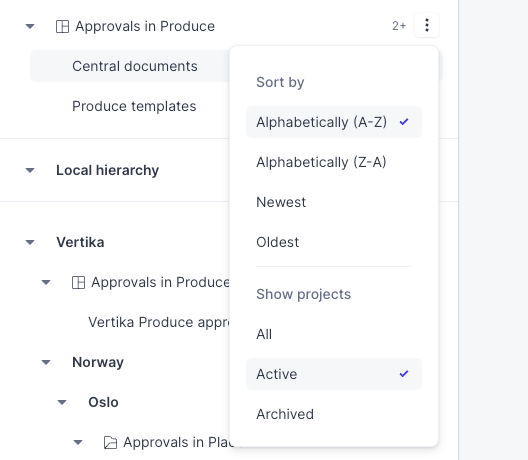Collapse the Norway branch

(46, 362)
